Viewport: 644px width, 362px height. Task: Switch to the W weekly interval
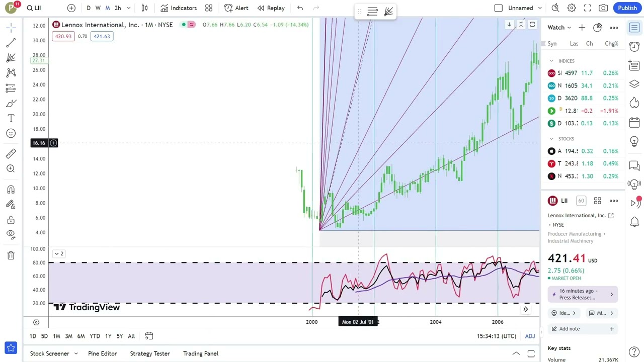pos(98,8)
